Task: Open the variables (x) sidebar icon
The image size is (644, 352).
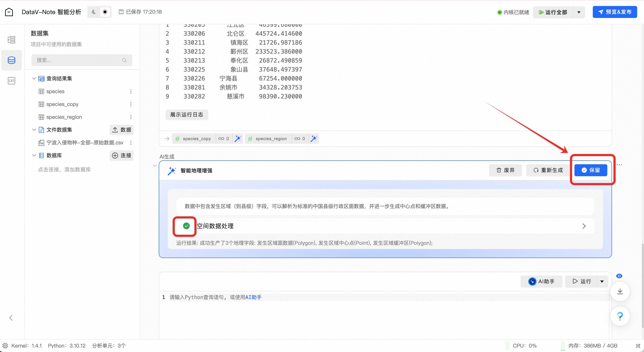Action: coord(11,81)
